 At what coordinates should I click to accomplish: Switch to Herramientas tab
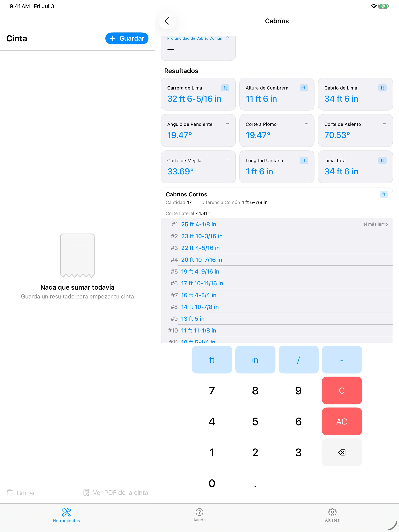click(66, 515)
